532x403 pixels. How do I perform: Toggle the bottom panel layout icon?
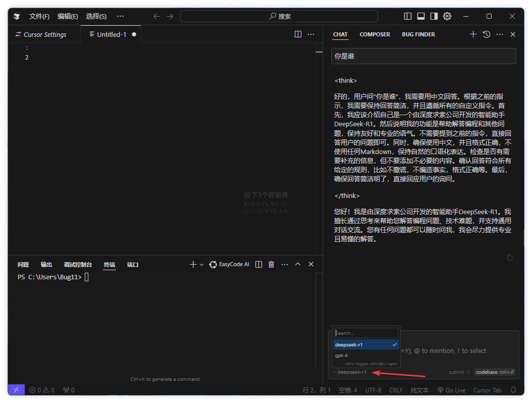(x=420, y=16)
